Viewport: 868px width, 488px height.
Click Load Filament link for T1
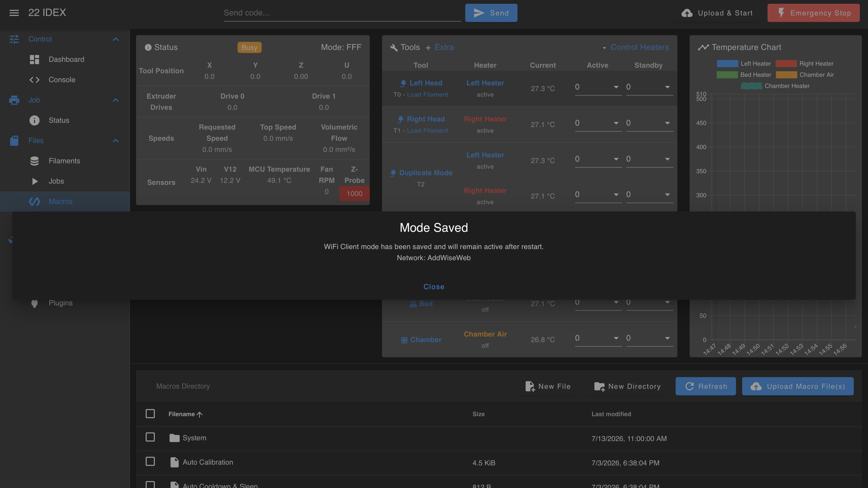point(427,131)
